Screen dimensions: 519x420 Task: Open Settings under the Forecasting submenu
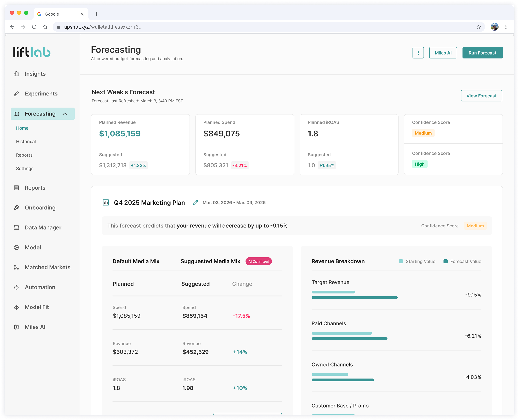[25, 169]
